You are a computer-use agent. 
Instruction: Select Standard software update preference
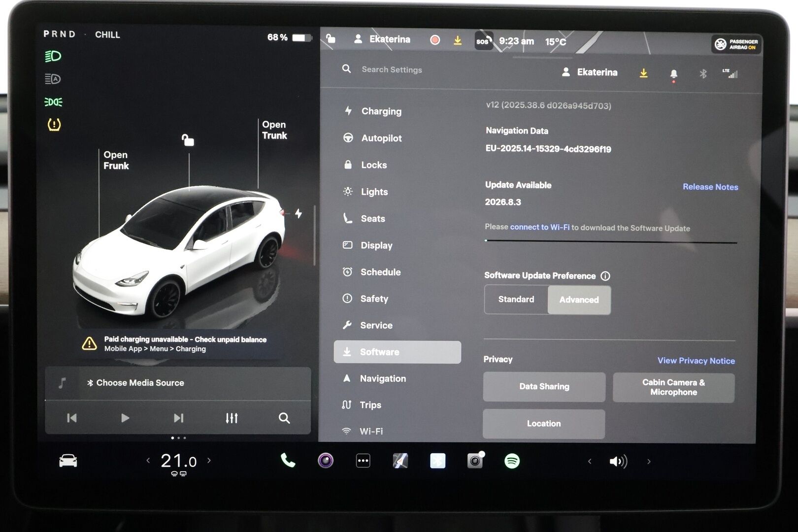click(516, 299)
